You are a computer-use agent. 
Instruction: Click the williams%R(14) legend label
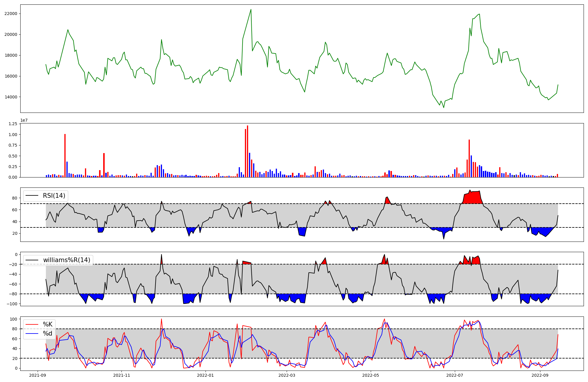[x=66, y=260]
